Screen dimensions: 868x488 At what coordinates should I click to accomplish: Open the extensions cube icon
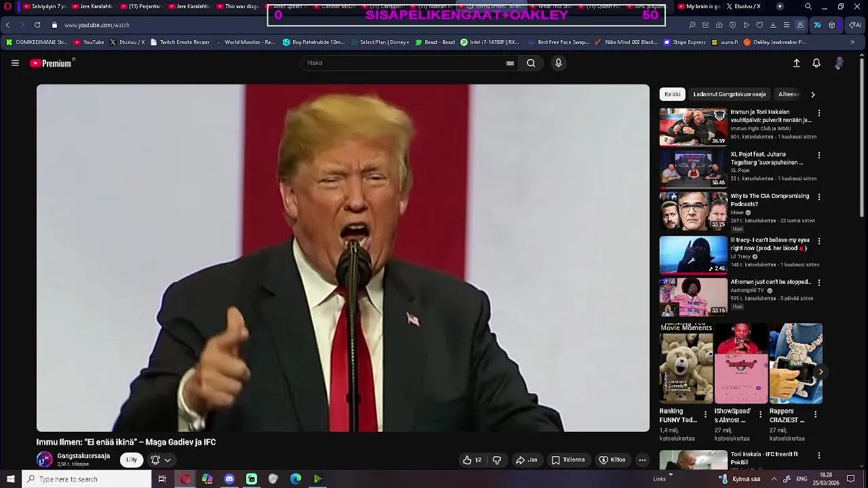832,25
